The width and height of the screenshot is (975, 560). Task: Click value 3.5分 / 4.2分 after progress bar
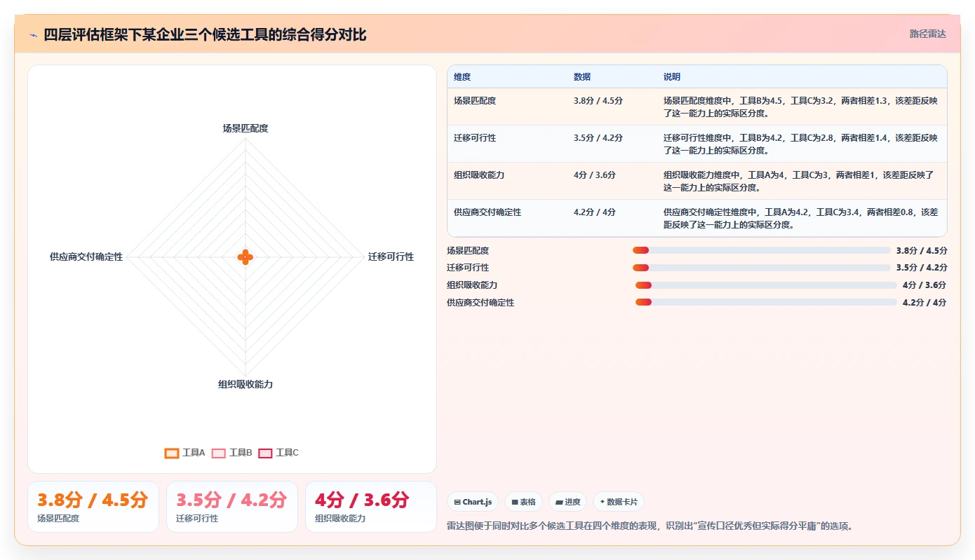[922, 268]
